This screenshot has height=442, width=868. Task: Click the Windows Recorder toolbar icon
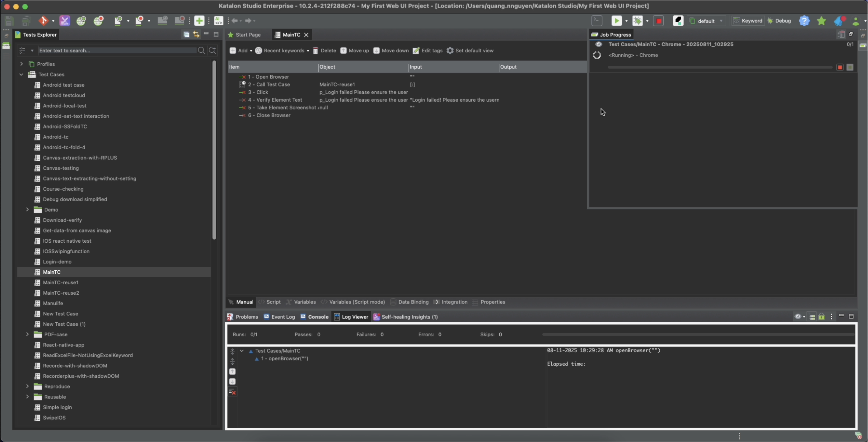[180, 21]
